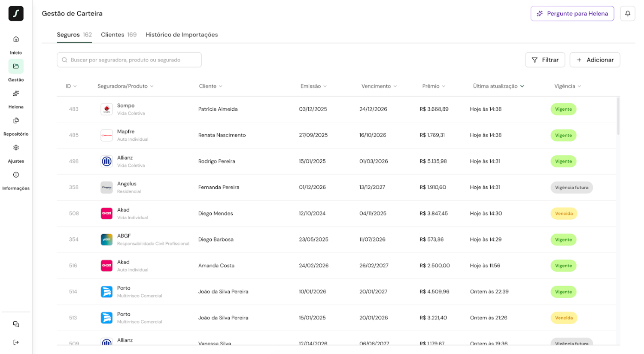Select the Gestão folder icon

pos(16,67)
